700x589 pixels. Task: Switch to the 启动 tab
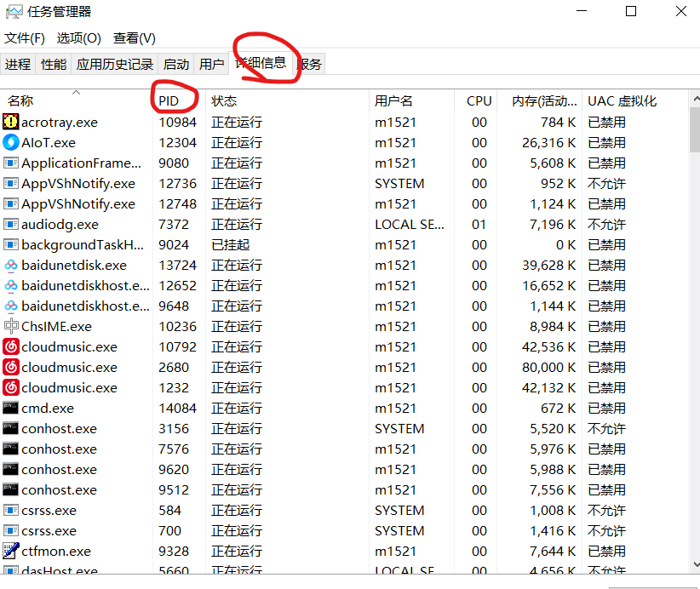[x=176, y=64]
